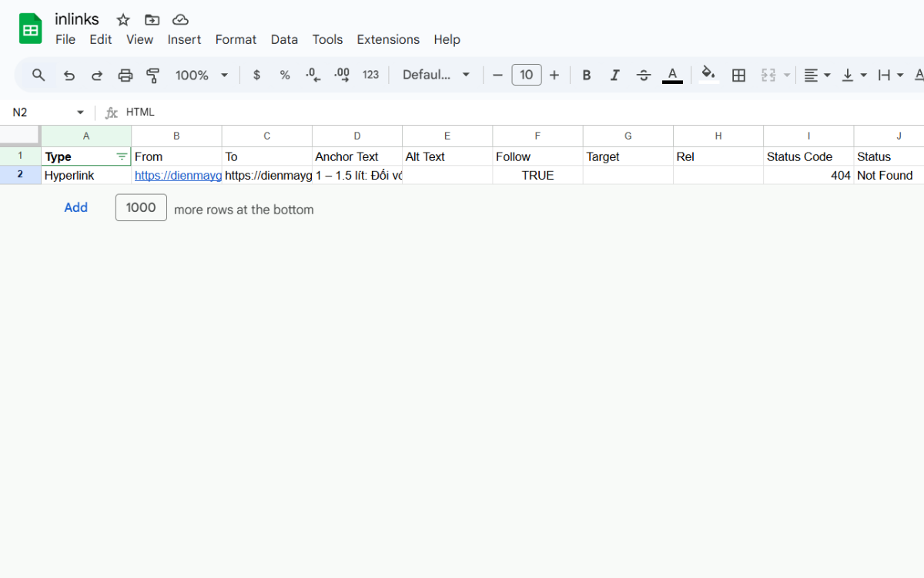The width and height of the screenshot is (924, 578).
Task: Open the Format menu
Action: tap(236, 39)
